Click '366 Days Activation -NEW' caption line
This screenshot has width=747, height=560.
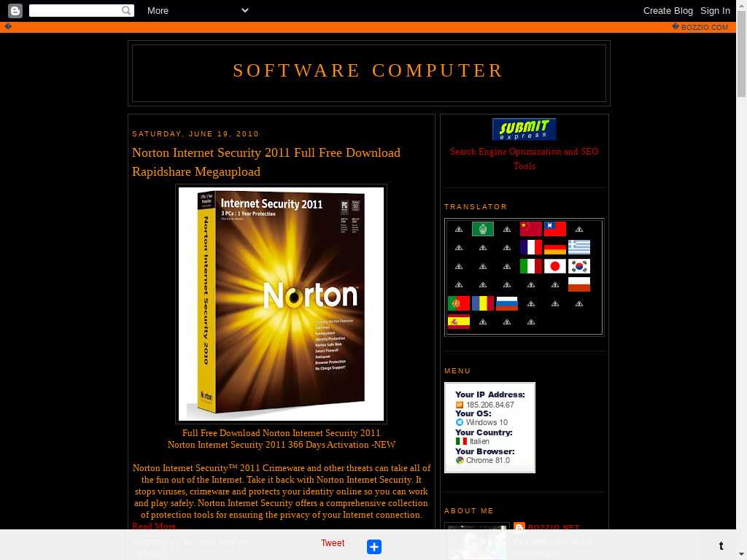point(281,445)
